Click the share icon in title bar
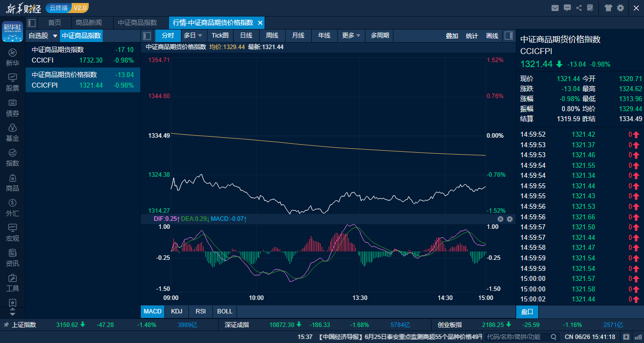 tap(579, 8)
